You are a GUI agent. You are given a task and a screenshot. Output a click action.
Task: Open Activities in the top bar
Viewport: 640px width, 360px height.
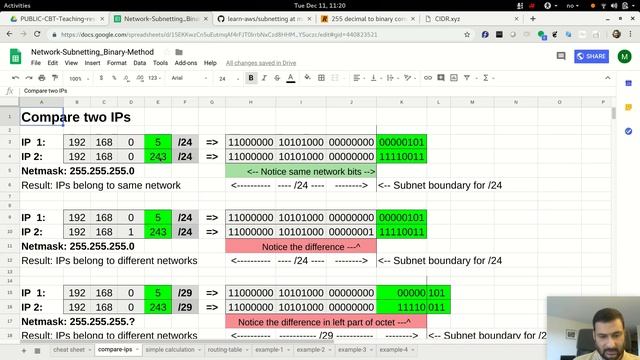point(17,5)
